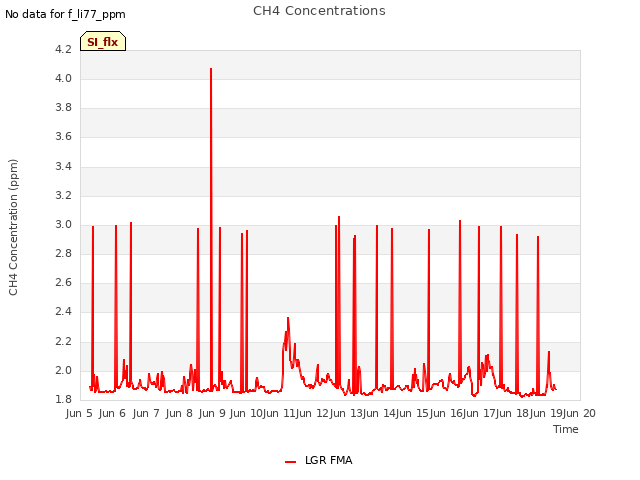This screenshot has width=640, height=480.
Task: Click the 2.0 y-axis tick label
Action: (63, 370)
